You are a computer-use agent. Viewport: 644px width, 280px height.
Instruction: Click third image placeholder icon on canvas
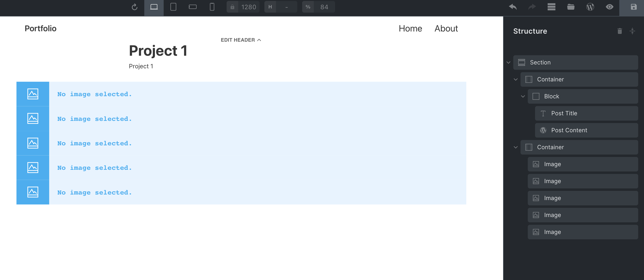pos(33,143)
